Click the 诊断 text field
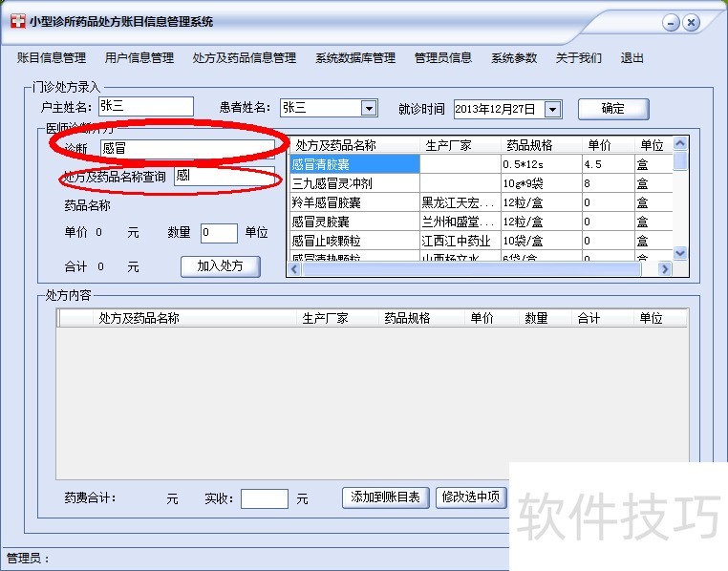Screen dimensions: 728x571 click(x=187, y=148)
